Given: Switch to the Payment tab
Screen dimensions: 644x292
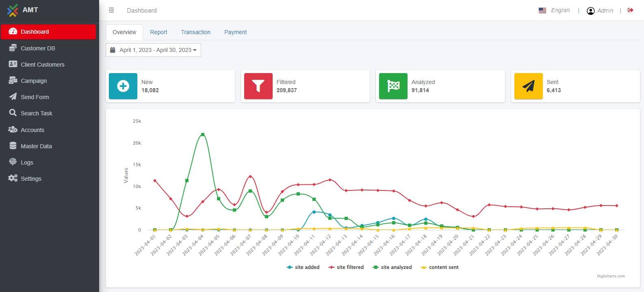Looking at the screenshot, I should tap(236, 32).
